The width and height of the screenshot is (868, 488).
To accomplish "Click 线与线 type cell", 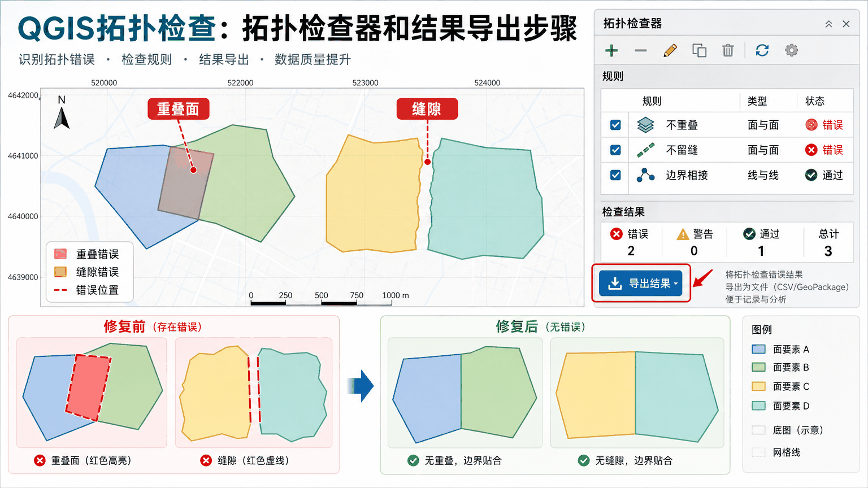I will [x=763, y=175].
